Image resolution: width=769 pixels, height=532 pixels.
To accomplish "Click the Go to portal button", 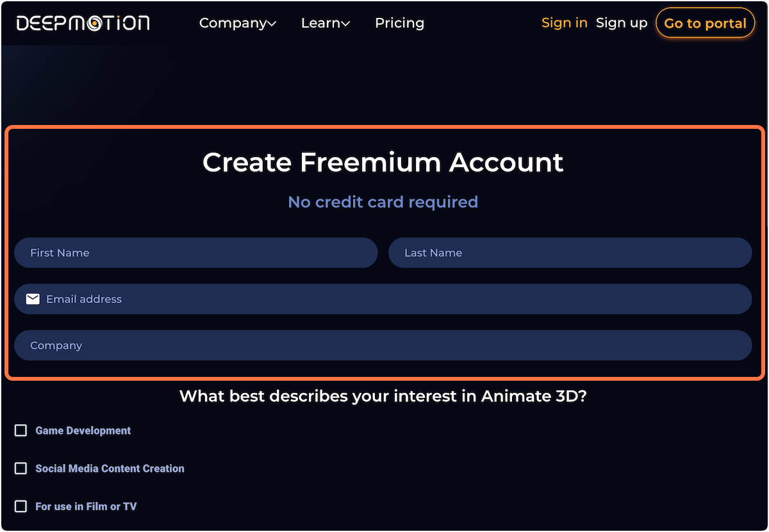I will click(x=705, y=22).
